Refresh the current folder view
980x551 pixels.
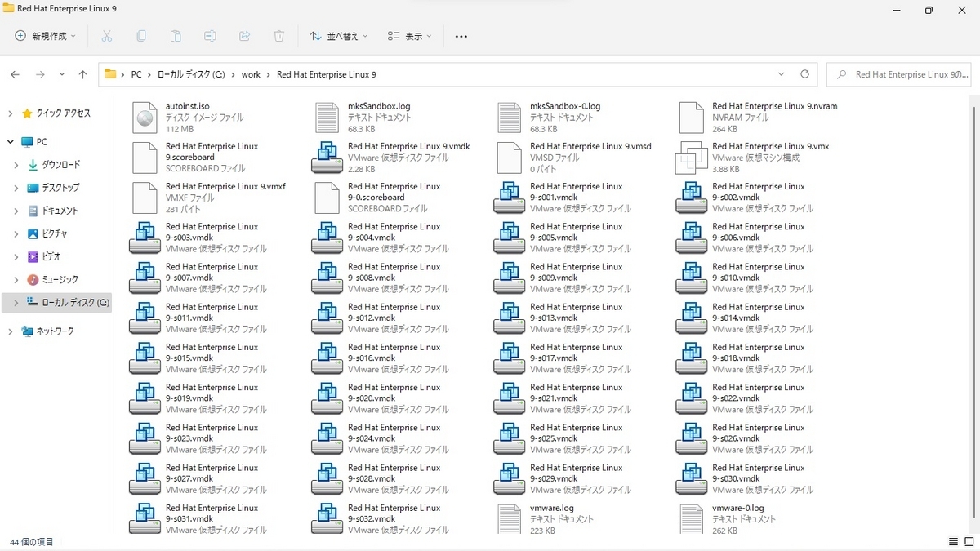pyautogui.click(x=804, y=74)
